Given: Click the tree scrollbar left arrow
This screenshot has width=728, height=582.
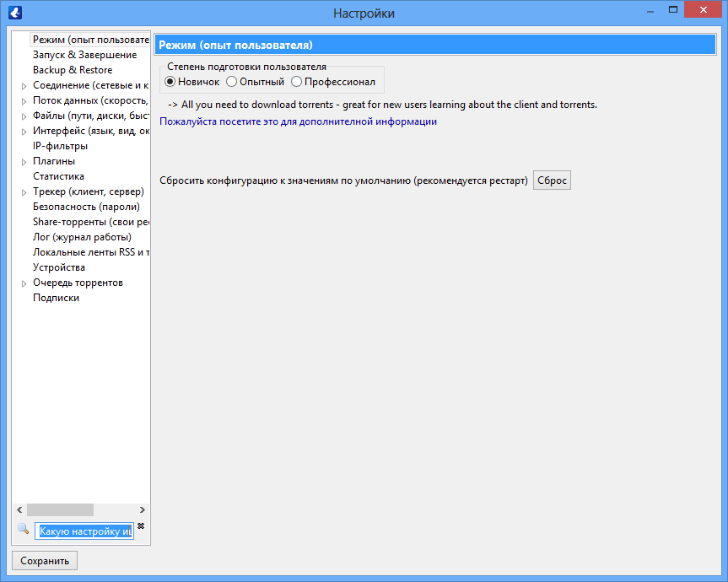Looking at the screenshot, I should pyautogui.click(x=19, y=509).
